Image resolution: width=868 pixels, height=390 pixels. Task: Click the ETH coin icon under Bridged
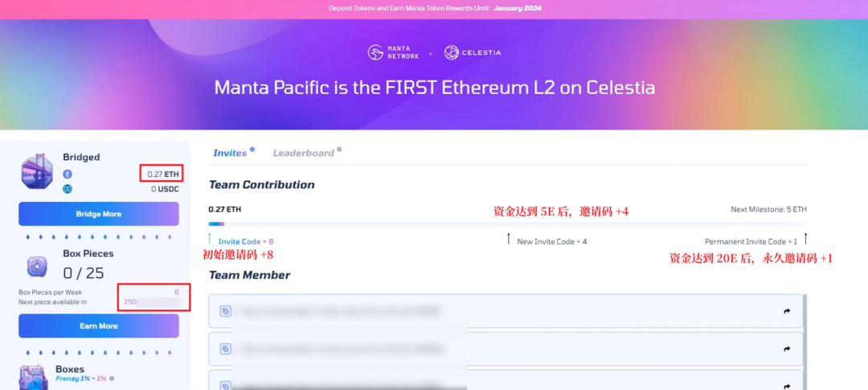coord(68,174)
